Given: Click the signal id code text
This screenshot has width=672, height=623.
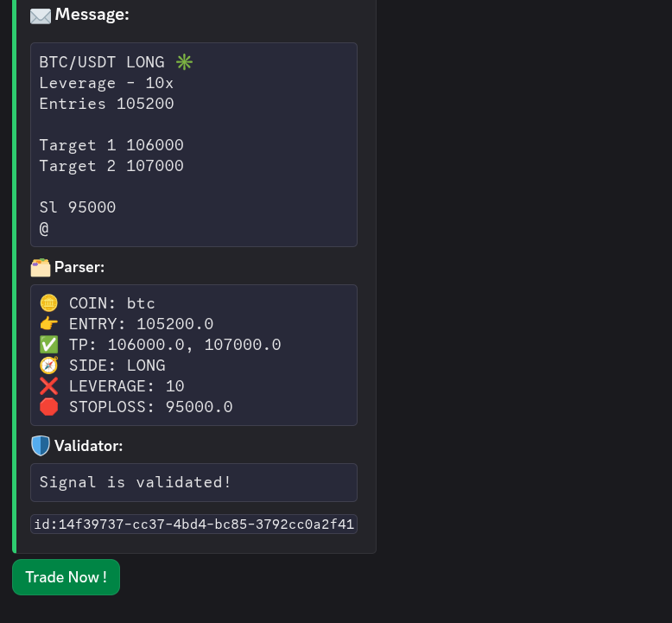Looking at the screenshot, I should (193, 524).
